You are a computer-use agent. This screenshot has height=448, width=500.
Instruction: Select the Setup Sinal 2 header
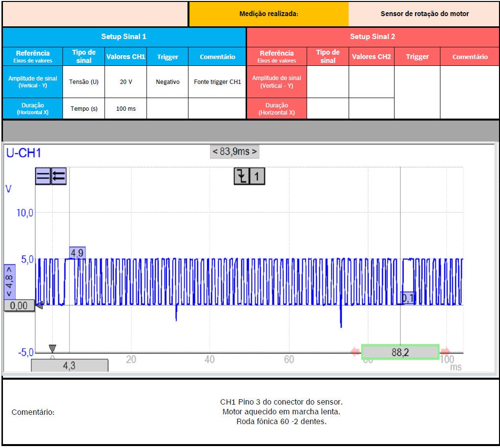click(x=373, y=37)
